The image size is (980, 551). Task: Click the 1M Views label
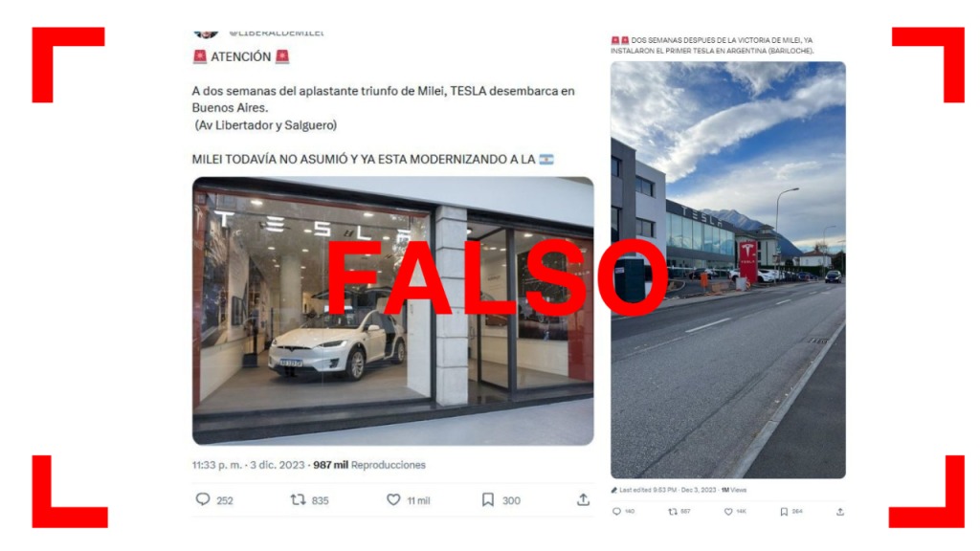pyautogui.click(x=734, y=490)
